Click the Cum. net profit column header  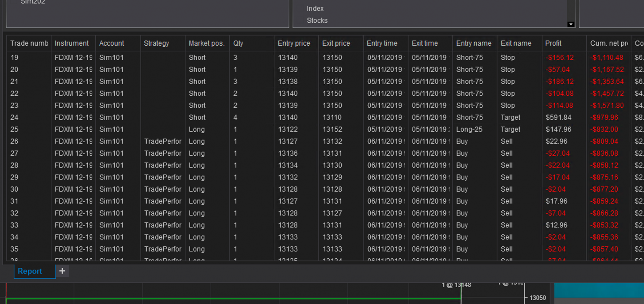pos(609,43)
